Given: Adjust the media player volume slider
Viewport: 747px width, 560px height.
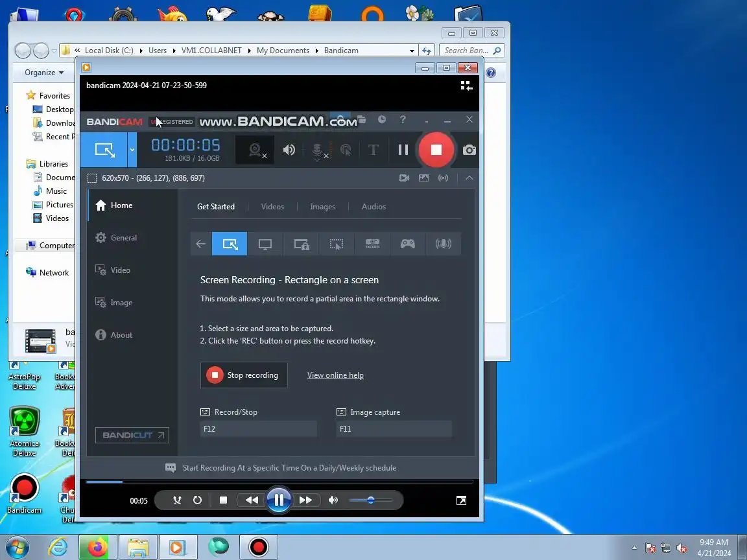Looking at the screenshot, I should [x=371, y=500].
